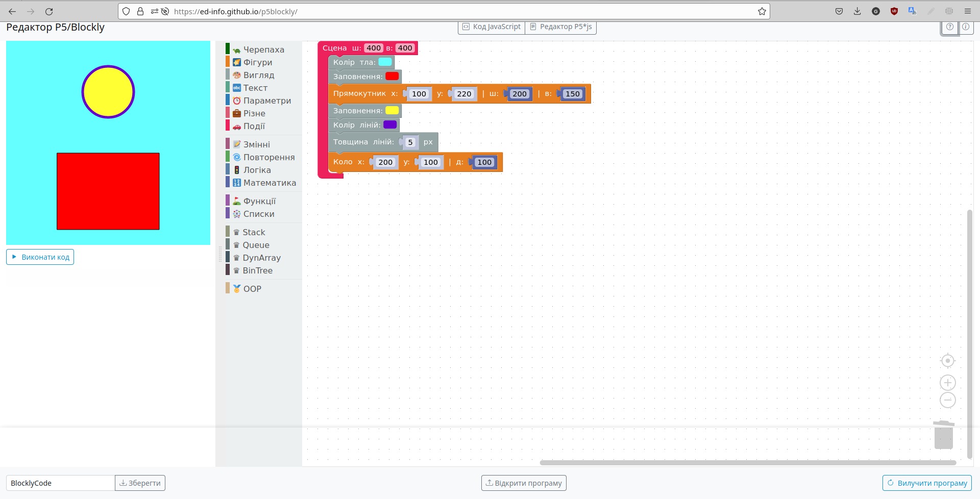Switch to the Редактор P5*js tab

tap(560, 27)
